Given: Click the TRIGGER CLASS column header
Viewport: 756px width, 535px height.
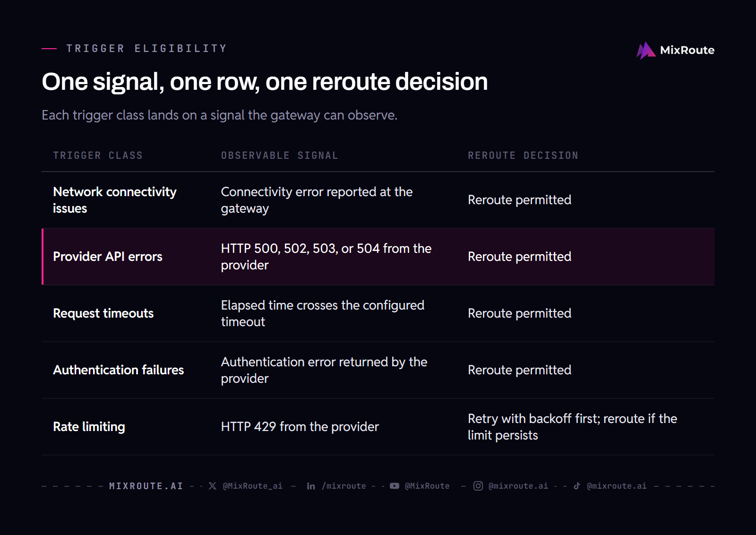Looking at the screenshot, I should click(98, 155).
